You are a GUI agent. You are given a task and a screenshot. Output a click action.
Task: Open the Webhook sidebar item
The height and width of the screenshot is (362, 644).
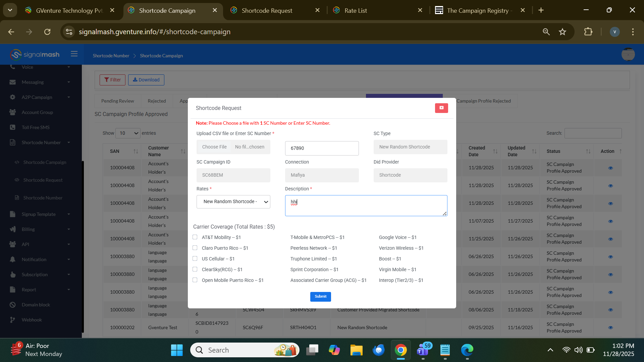point(32,320)
